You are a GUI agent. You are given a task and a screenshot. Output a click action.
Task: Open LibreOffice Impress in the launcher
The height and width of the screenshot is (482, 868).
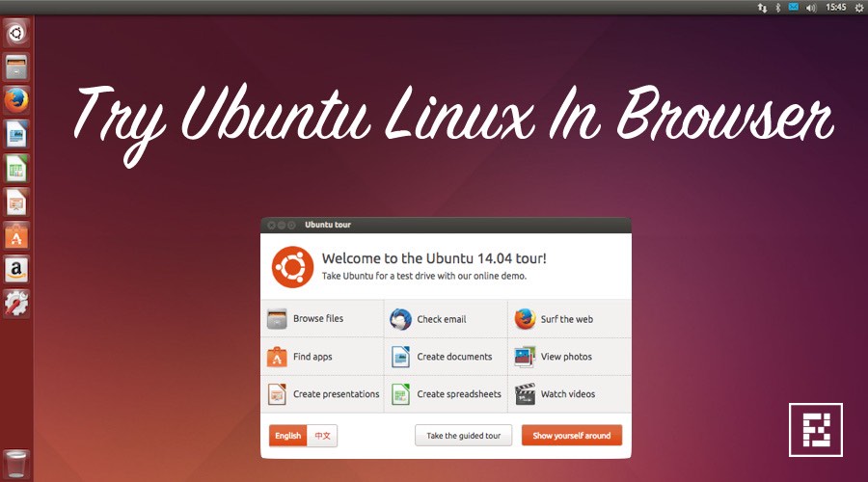click(16, 202)
